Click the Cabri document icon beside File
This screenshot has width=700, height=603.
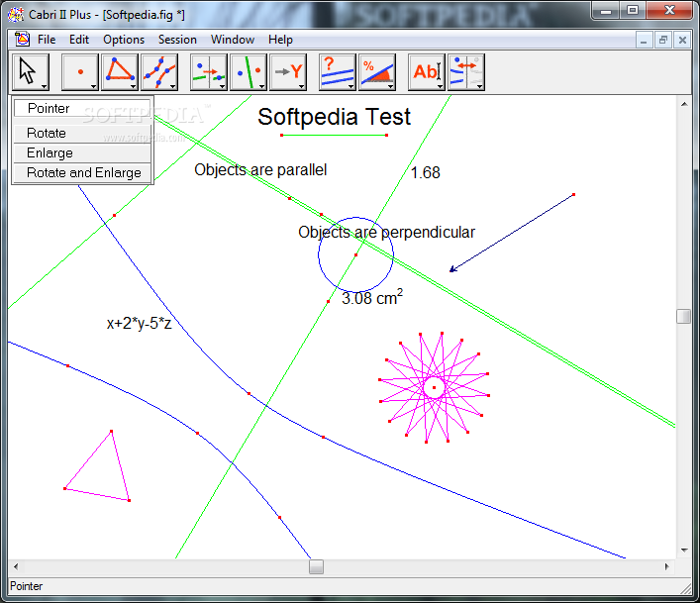(22, 40)
